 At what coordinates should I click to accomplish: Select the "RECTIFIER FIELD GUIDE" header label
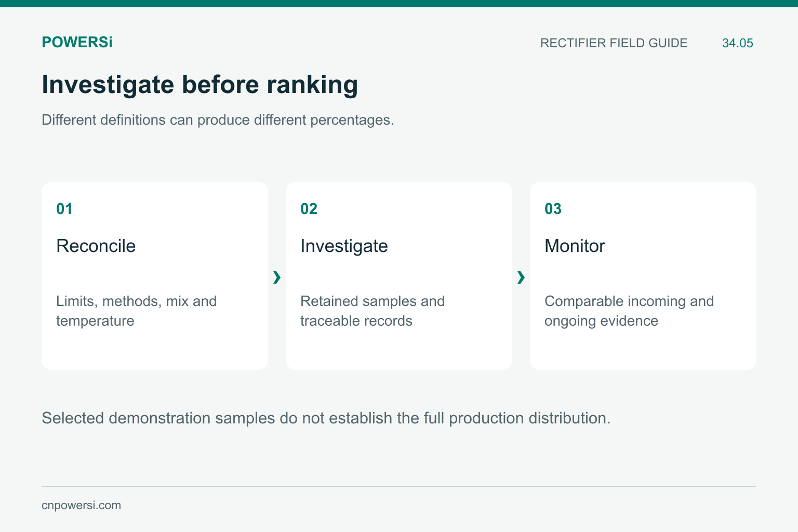pos(614,43)
